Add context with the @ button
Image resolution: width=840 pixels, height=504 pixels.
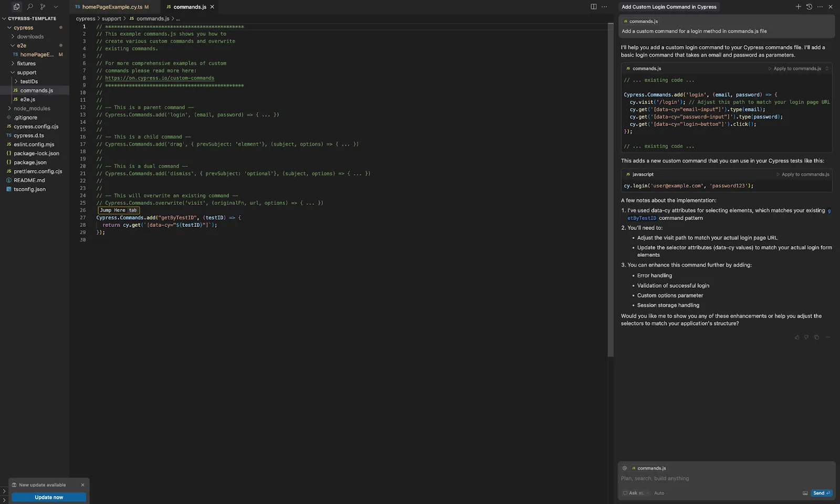coord(624,468)
